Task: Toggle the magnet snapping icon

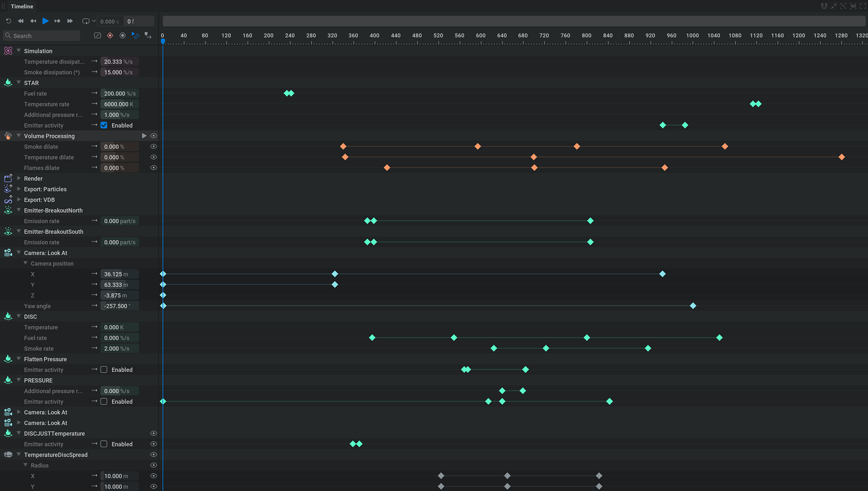Action: pyautogui.click(x=824, y=6)
